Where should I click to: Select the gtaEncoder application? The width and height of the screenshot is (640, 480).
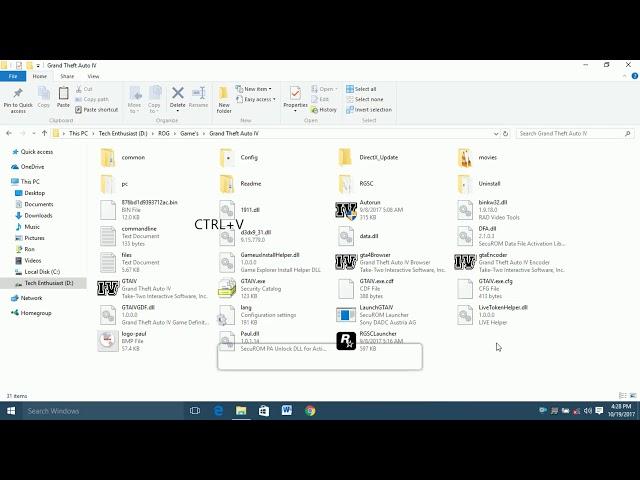(x=509, y=262)
